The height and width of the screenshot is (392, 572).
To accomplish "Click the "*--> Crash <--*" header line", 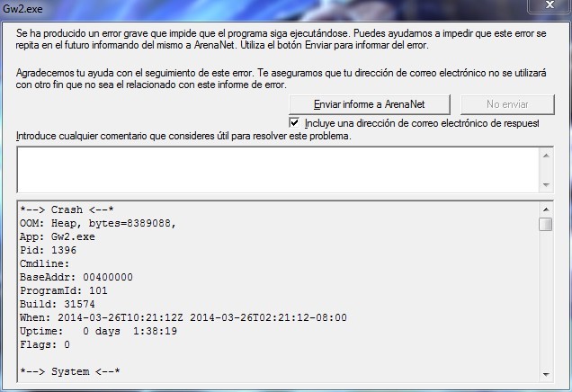I will [67, 210].
